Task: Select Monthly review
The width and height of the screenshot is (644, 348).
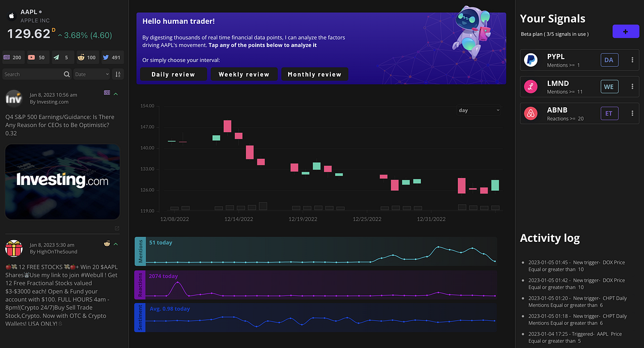Action: (x=315, y=74)
